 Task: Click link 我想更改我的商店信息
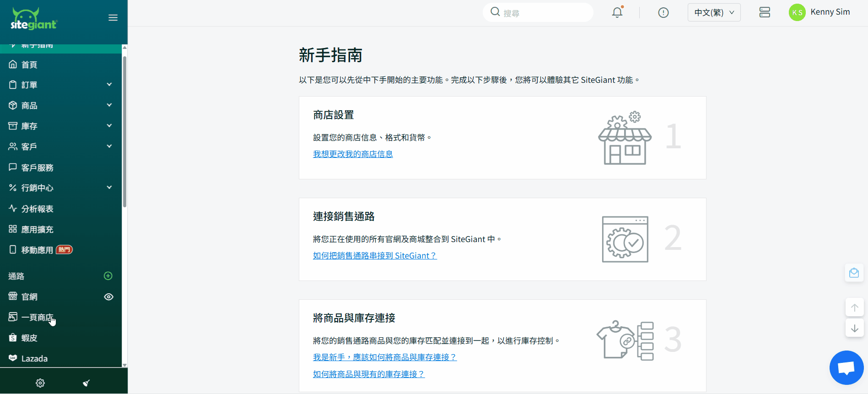[x=353, y=154]
